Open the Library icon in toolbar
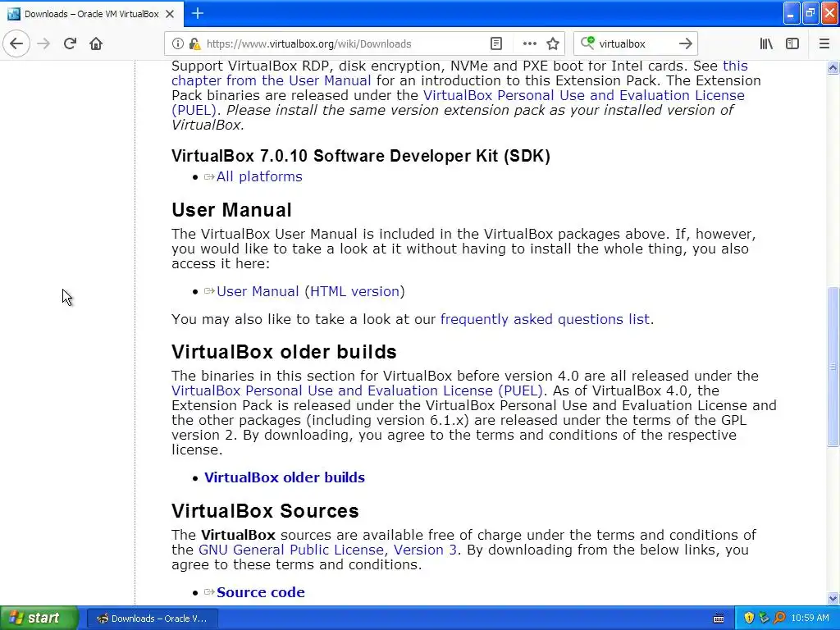The height and width of the screenshot is (630, 840). [x=766, y=44]
